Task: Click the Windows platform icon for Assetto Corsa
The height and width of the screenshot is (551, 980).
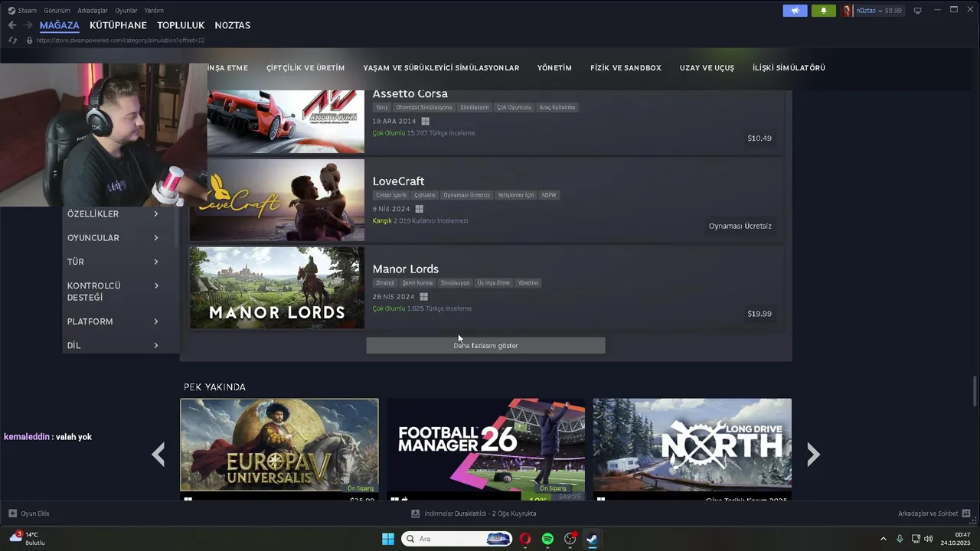Action: 425,121
